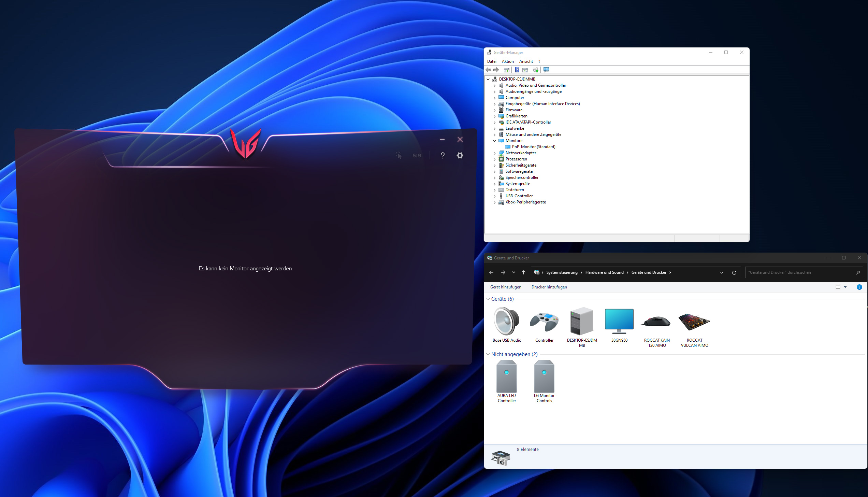Click the 5:9 ratio button in LG app
The height and width of the screenshot is (497, 868).
click(x=417, y=155)
